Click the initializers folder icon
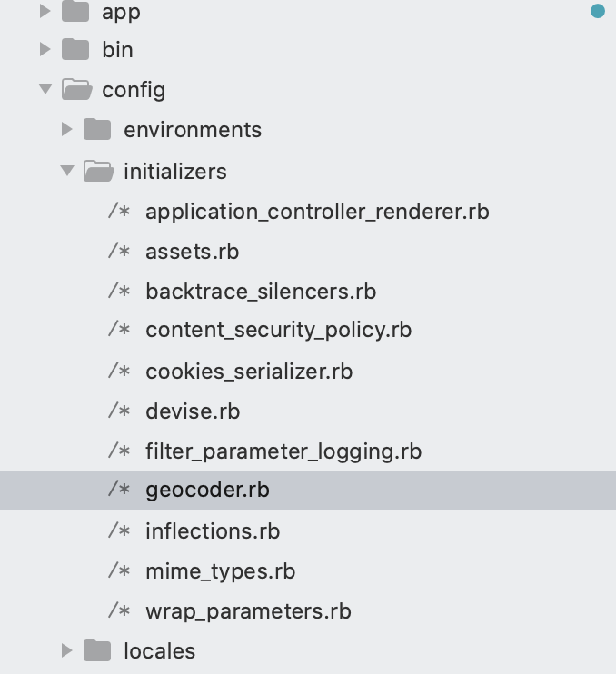 point(98,171)
